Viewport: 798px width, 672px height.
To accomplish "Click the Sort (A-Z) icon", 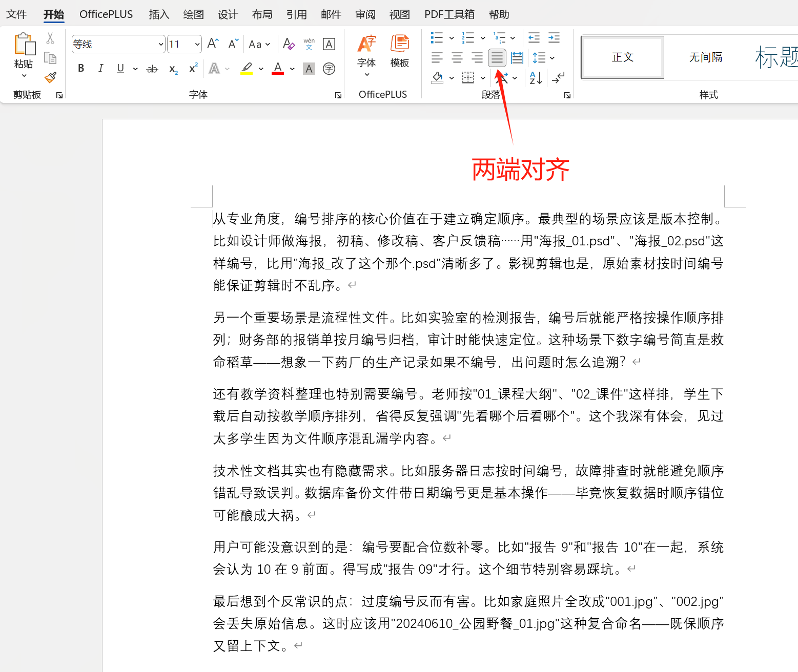I will [535, 78].
